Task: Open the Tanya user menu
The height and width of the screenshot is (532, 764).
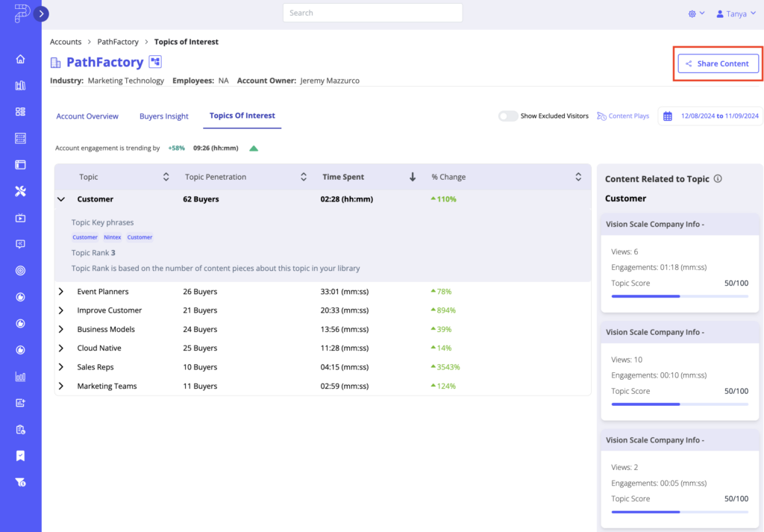Action: point(736,13)
